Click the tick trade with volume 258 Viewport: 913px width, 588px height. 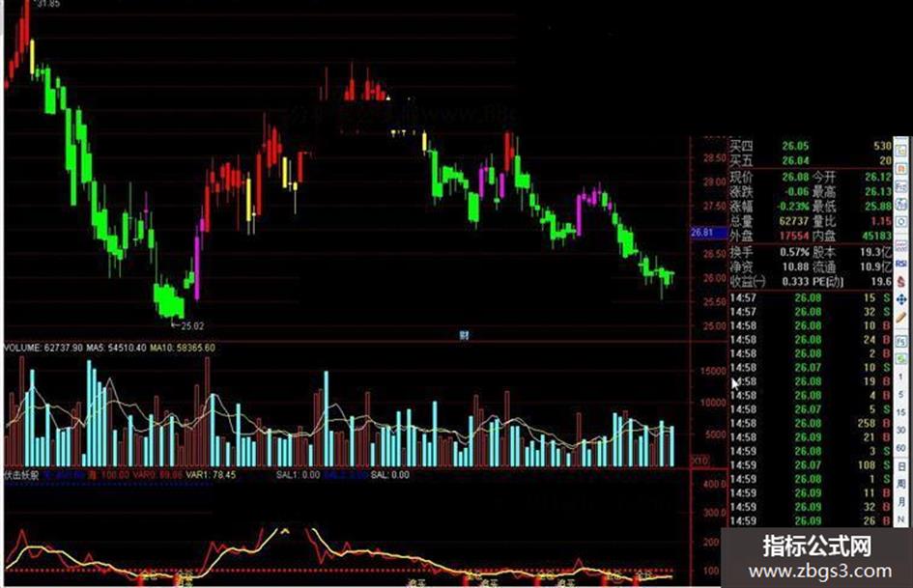pos(811,423)
